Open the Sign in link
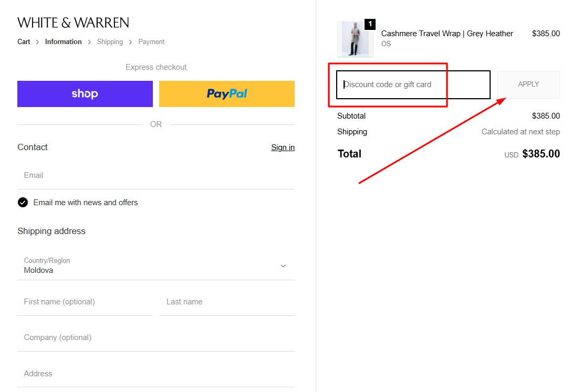Image resolution: width=582 pixels, height=392 pixels. click(x=283, y=147)
